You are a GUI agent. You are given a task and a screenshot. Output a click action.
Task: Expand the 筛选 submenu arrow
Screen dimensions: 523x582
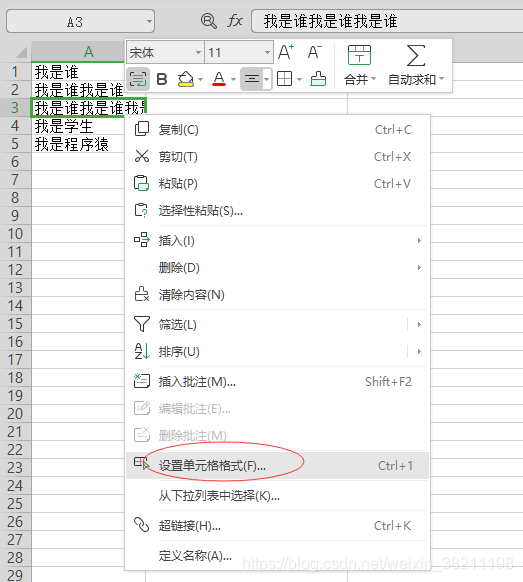coord(419,324)
